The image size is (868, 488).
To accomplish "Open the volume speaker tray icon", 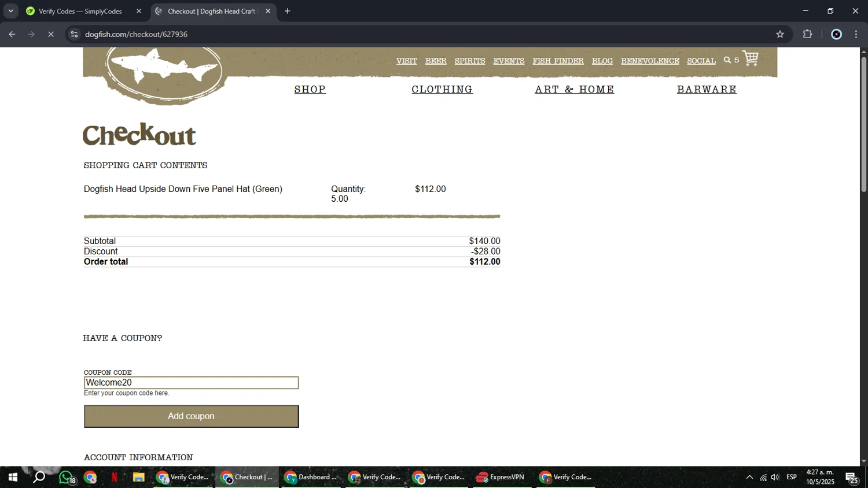I will tap(775, 478).
